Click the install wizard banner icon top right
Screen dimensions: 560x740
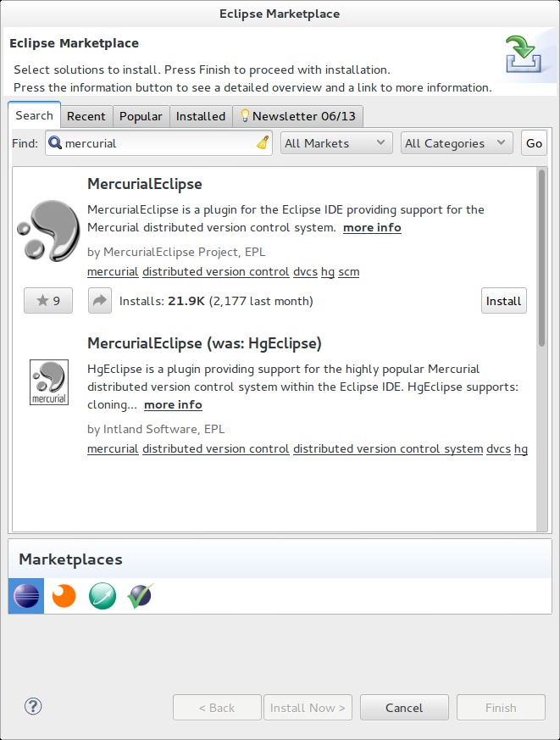coord(524,55)
